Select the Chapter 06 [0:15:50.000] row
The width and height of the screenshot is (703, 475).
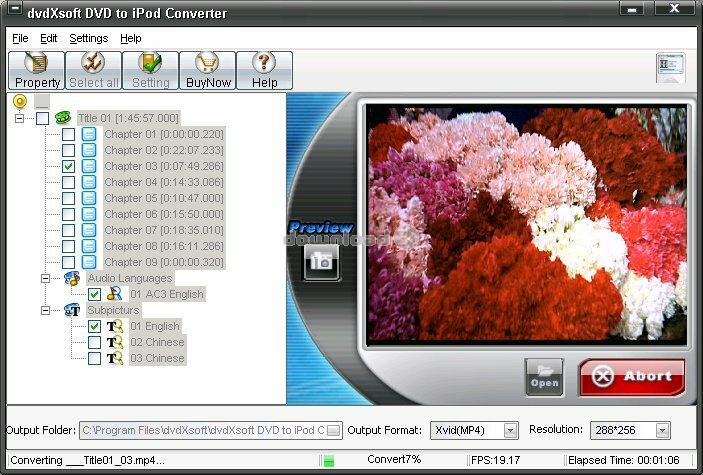(164, 214)
